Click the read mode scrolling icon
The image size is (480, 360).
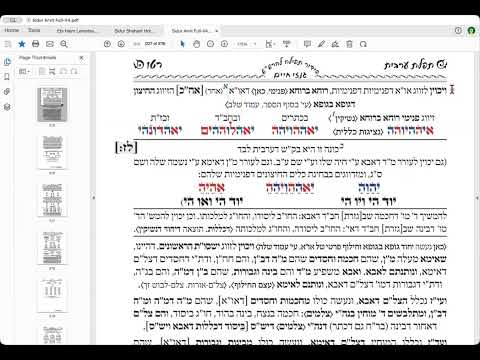286,44
